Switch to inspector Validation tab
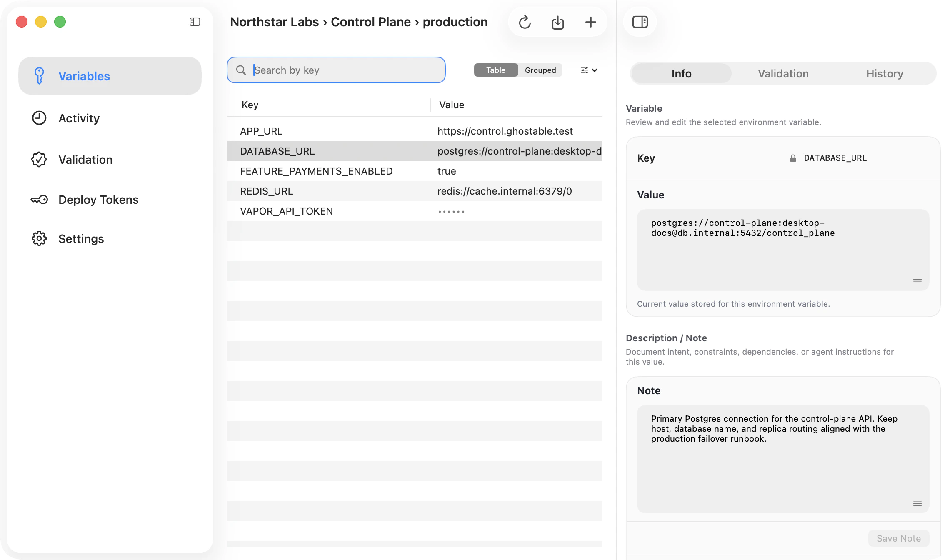 783,74
